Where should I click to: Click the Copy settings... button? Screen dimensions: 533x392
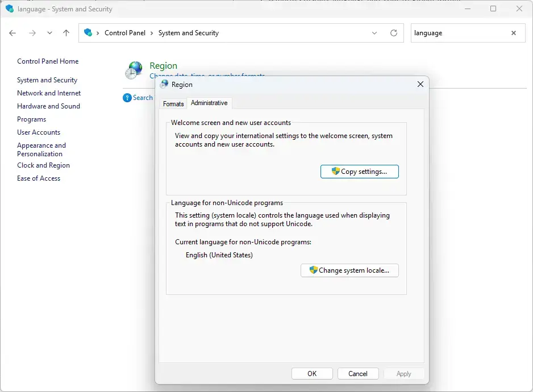pos(360,172)
